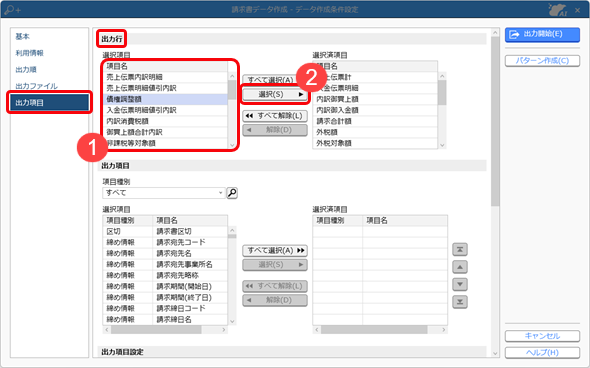Click the 出力行 selection list vertical scrollbar
The height and width of the screenshot is (368, 590).
[232, 110]
